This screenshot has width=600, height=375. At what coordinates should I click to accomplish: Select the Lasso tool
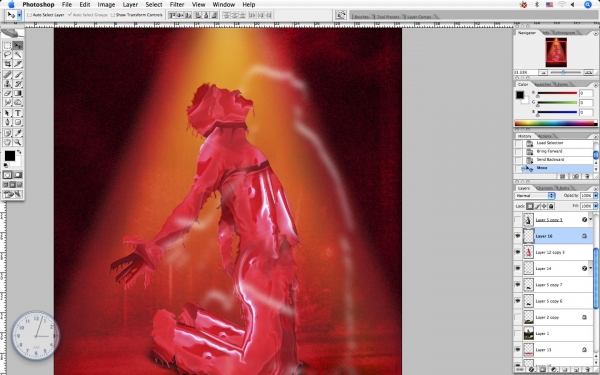[x=7, y=55]
